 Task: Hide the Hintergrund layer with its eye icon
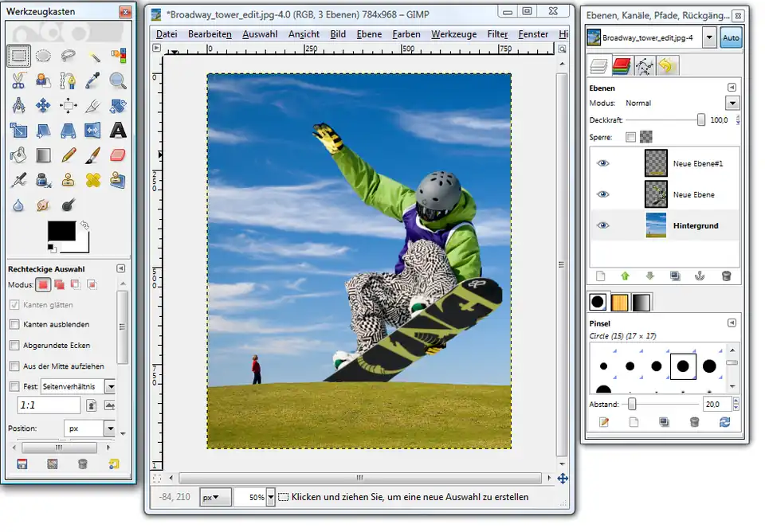(x=603, y=225)
